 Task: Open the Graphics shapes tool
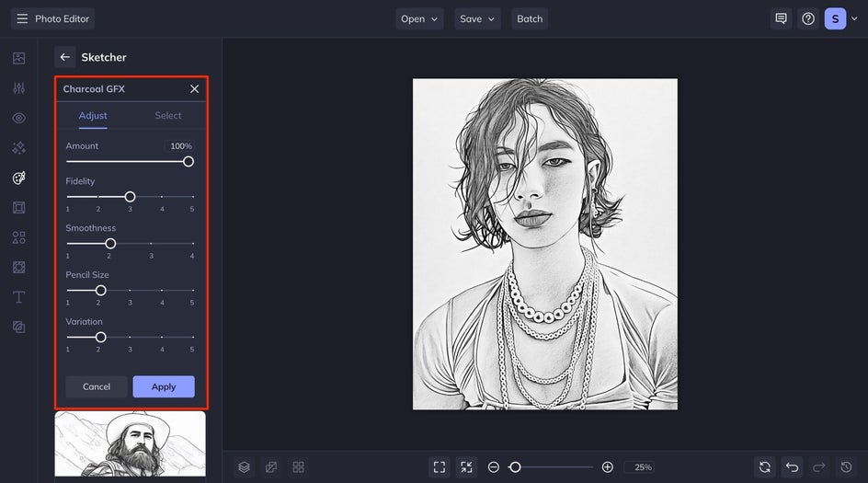(x=18, y=237)
